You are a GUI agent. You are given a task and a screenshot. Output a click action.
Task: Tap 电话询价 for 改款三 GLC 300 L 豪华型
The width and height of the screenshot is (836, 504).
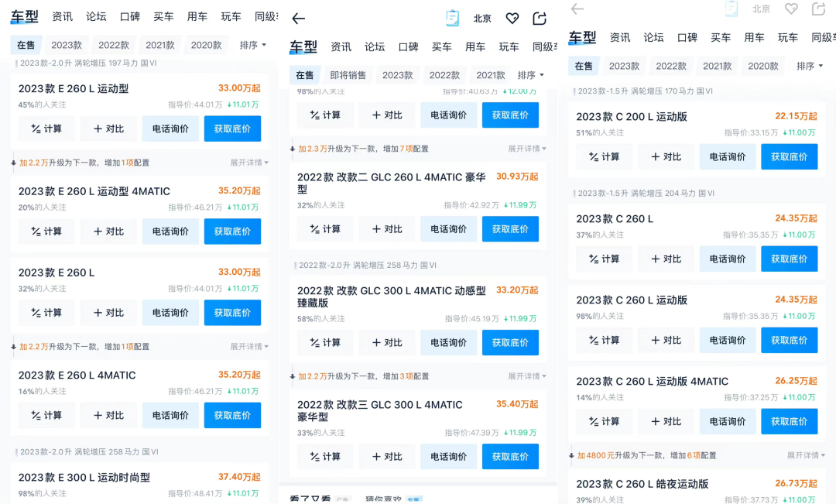(449, 457)
